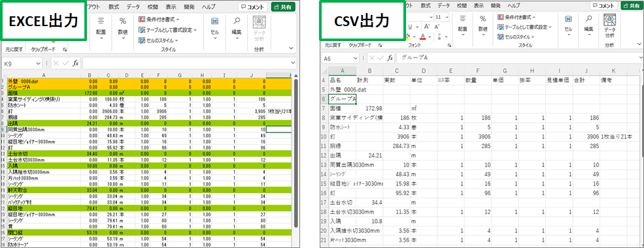Select cell 窯業サイディング(横張り) in EXCEL出力
The width and height of the screenshot is (644, 248).
[44, 100]
